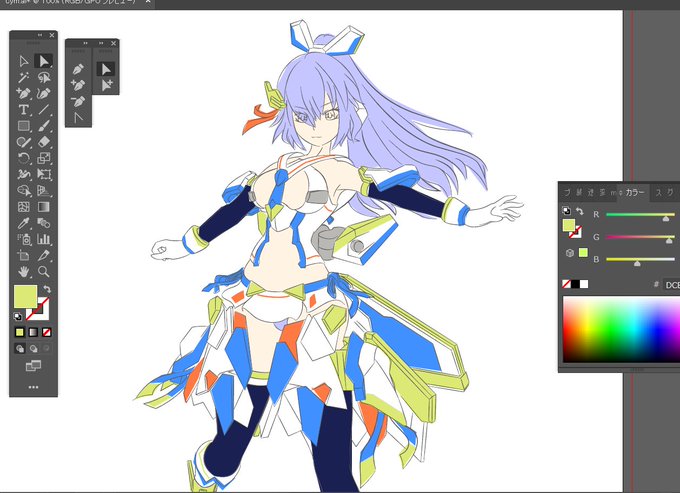Select the Mesh tool
Image resolution: width=680 pixels, height=493 pixels.
23,207
